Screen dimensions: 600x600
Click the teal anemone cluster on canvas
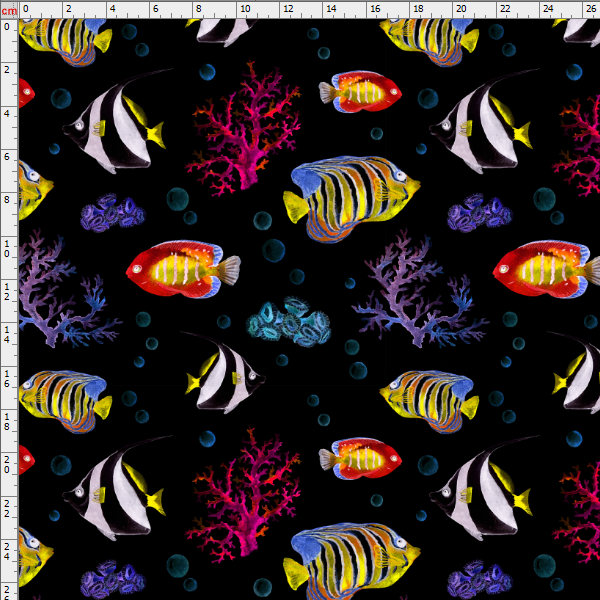289,321
